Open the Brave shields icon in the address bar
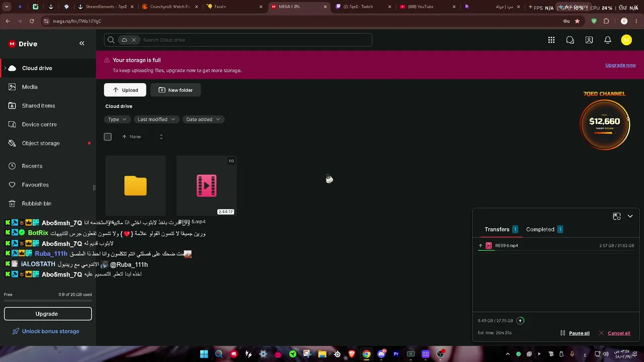Viewport: 644px width, 362px height. pyautogui.click(x=594, y=21)
